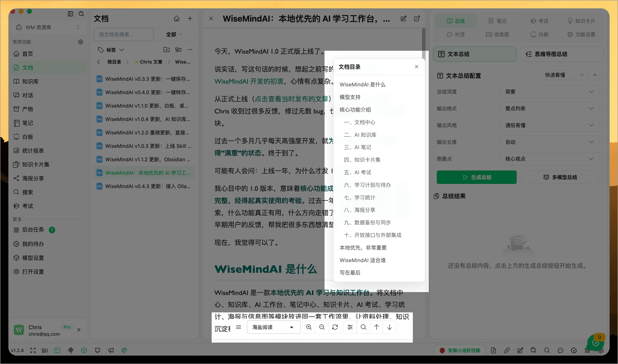The width and height of the screenshot is (618, 364).
Task: Jump to bottom with down arrow
Action: point(390,327)
